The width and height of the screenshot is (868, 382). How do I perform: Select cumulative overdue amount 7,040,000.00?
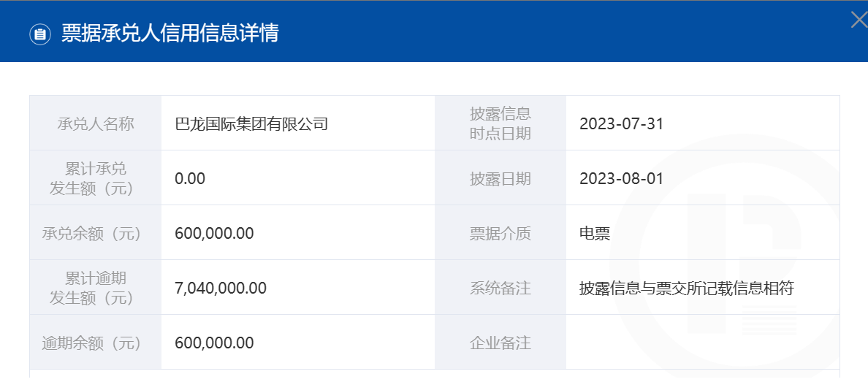pyautogui.click(x=221, y=288)
